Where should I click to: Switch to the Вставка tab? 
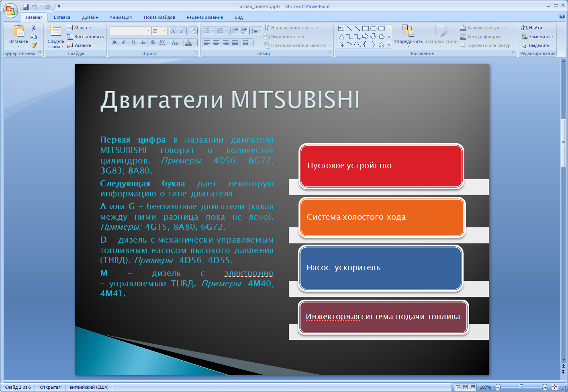pos(62,17)
